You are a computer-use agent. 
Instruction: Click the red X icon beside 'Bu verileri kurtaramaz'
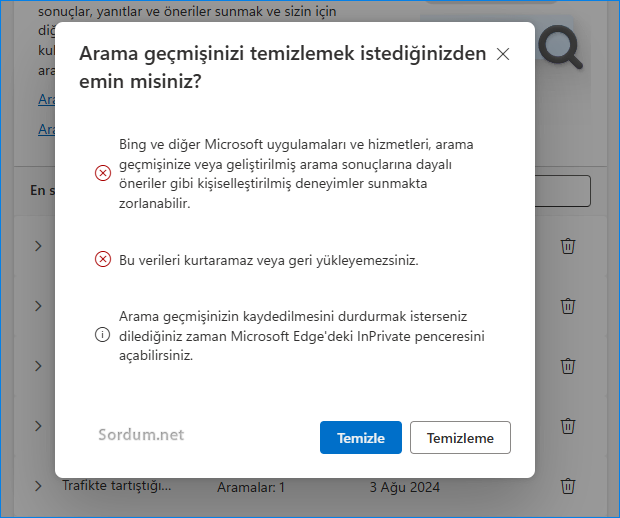click(x=103, y=259)
